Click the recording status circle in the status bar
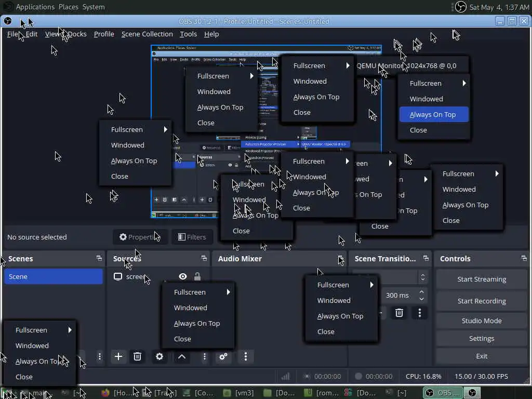532x399 pixels. point(358,376)
